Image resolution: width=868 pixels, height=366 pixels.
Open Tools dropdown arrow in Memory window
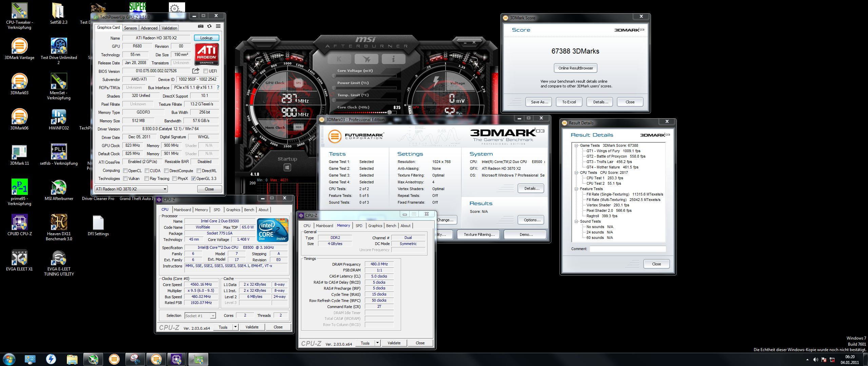pos(377,343)
